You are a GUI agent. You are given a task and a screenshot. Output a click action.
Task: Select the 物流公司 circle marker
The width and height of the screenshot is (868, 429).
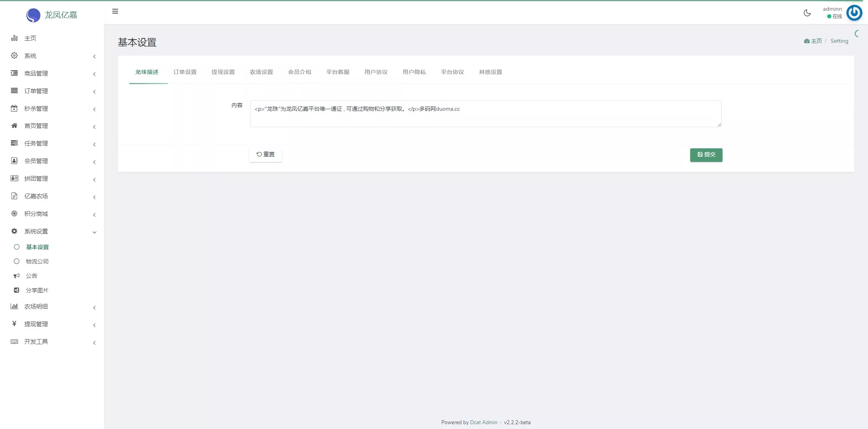(16, 261)
